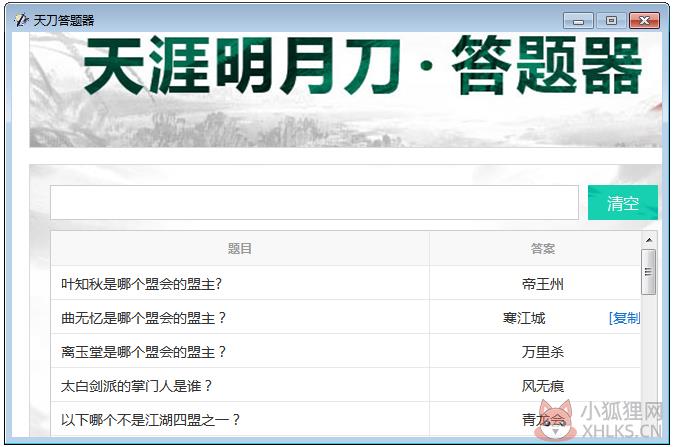The image size is (673, 447).
Task: Select question 曲无忆是哪个盟会的盟主?
Action: pos(143,318)
